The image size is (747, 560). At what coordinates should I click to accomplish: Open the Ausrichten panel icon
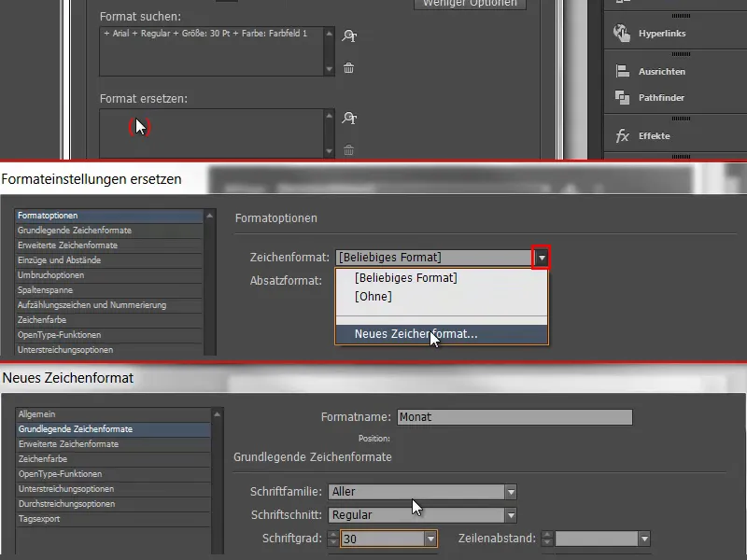point(622,72)
